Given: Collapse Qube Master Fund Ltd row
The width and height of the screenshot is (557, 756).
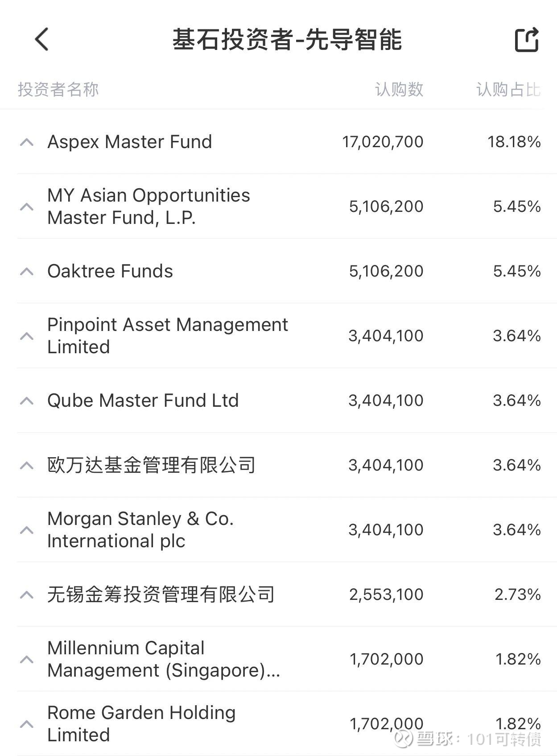Looking at the screenshot, I should (27, 401).
